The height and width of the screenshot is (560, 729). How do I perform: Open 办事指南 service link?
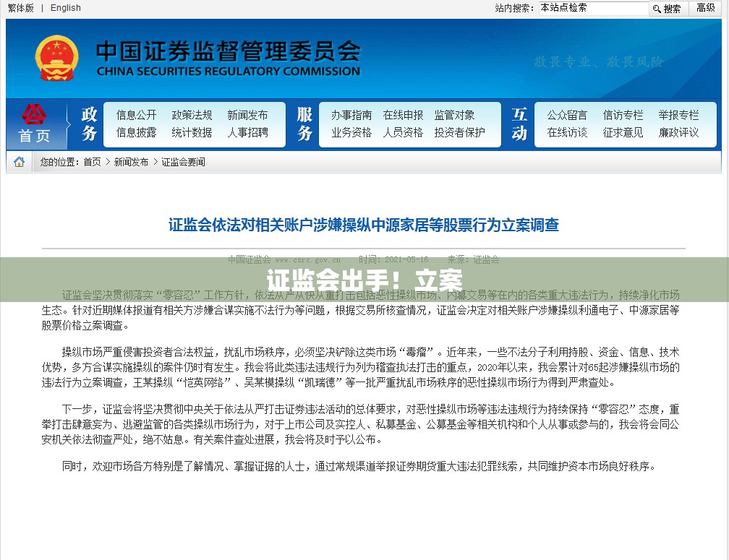[351, 115]
